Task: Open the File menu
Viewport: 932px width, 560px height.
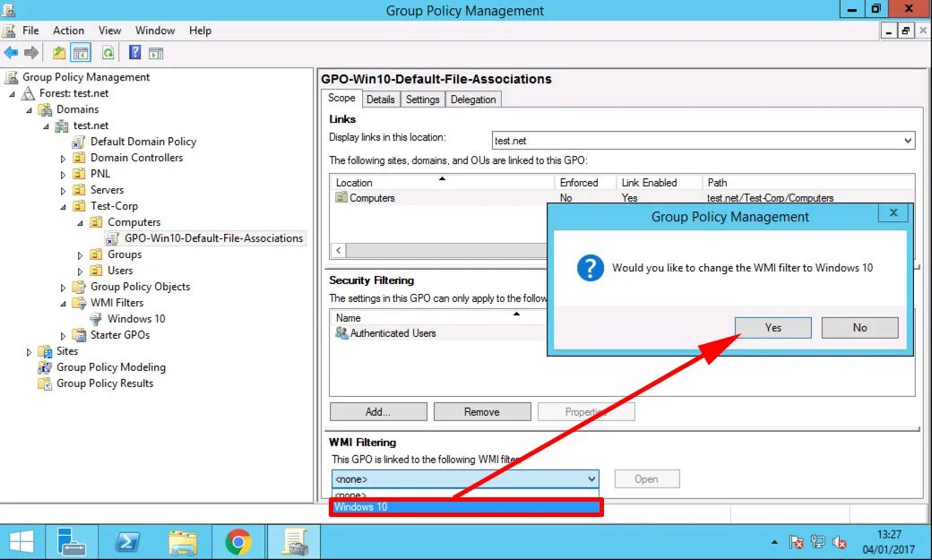Action: (x=30, y=30)
